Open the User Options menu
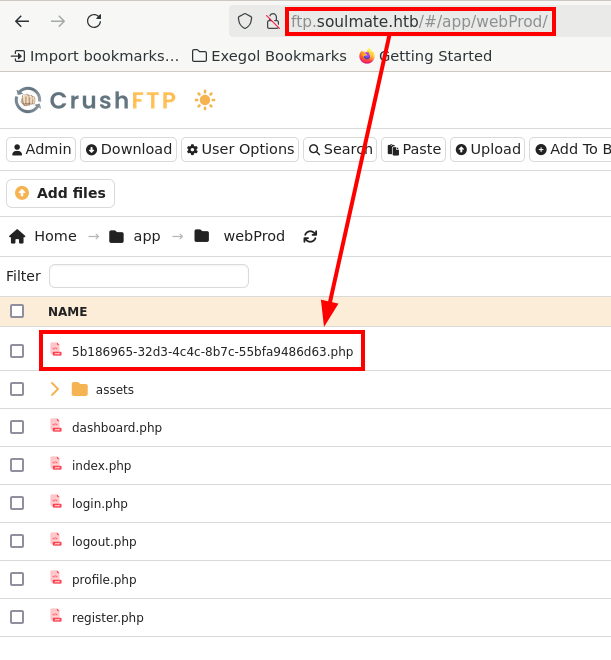 240,150
